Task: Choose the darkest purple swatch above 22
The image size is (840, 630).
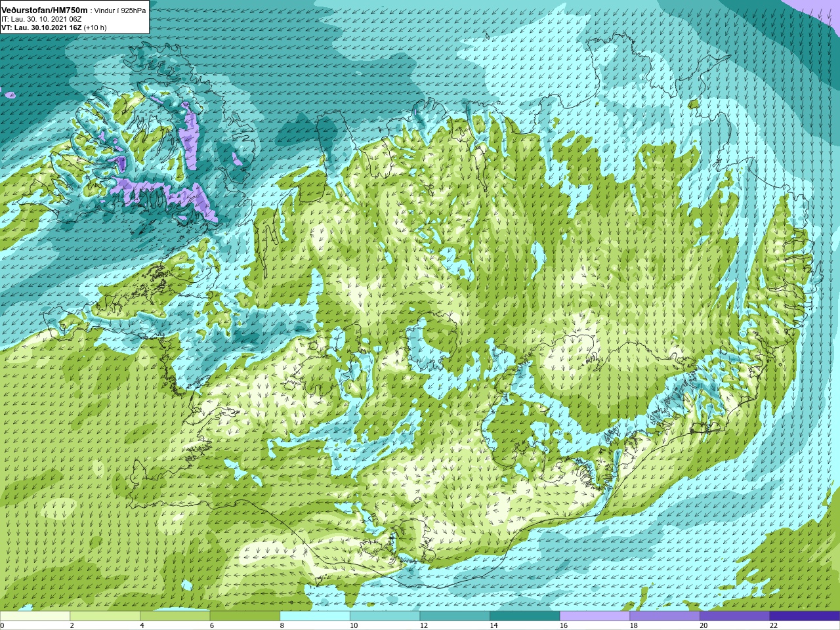Action: tap(805, 616)
